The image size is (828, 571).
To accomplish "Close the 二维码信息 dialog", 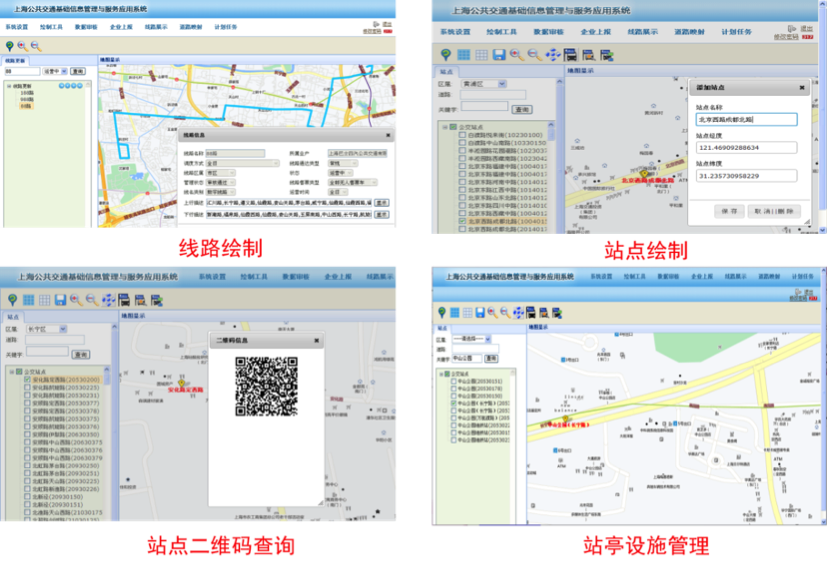I will click(316, 340).
